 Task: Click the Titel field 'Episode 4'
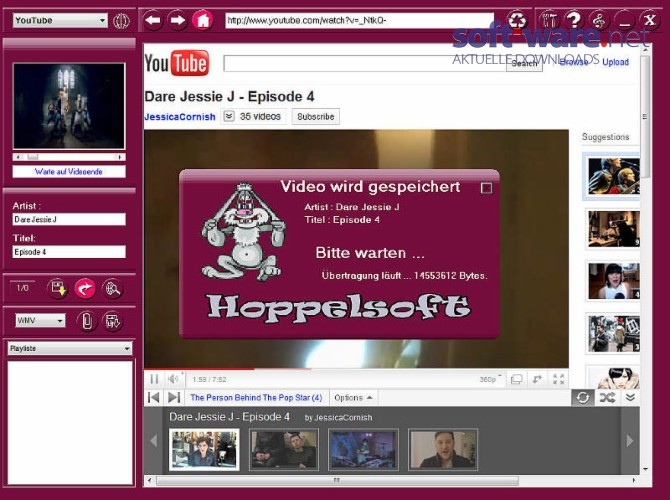pos(69,252)
